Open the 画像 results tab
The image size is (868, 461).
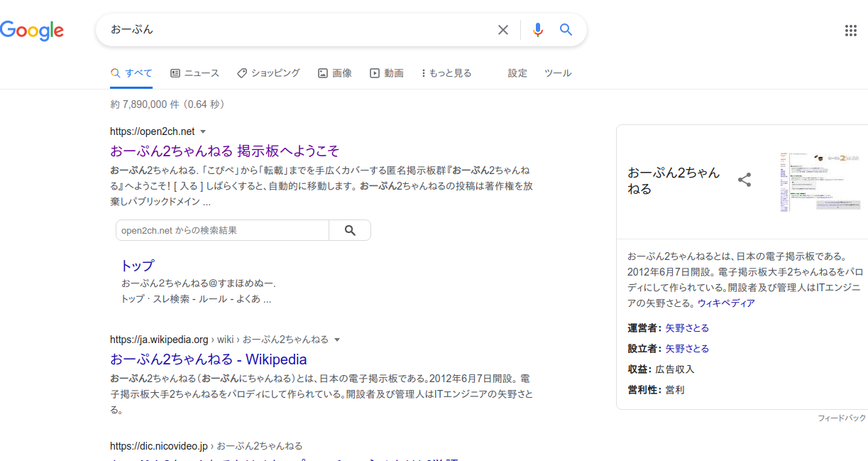[x=334, y=73]
